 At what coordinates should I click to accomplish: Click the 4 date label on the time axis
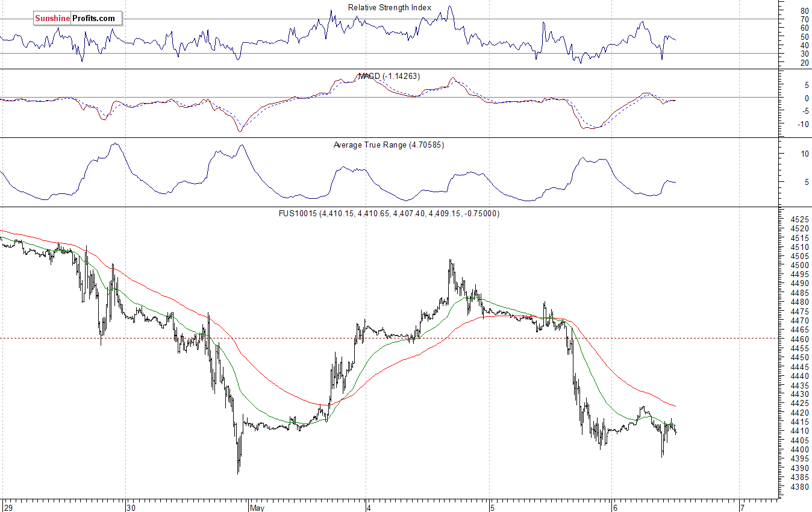point(370,507)
